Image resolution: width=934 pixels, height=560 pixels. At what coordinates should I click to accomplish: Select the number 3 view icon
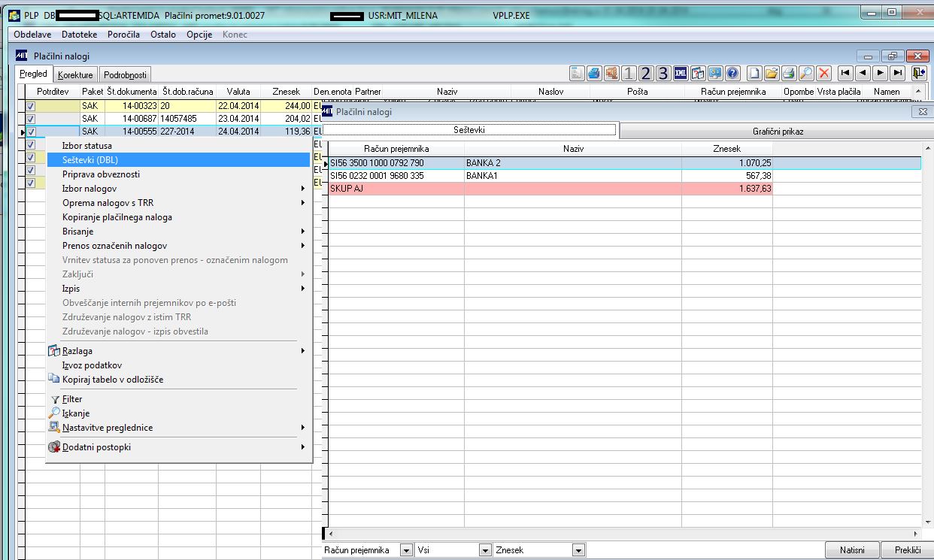(663, 73)
